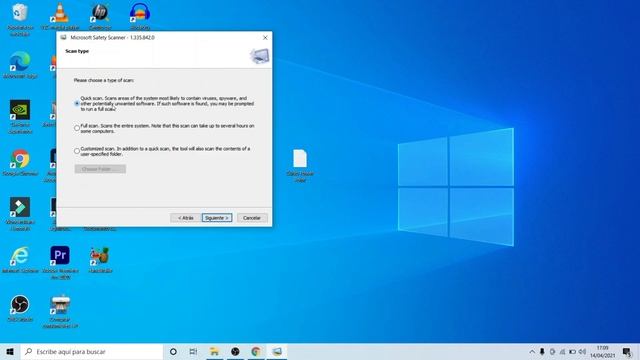Open the Microsoft Edge desktop shortcut
This screenshot has width=640, height=360.
tap(20, 65)
